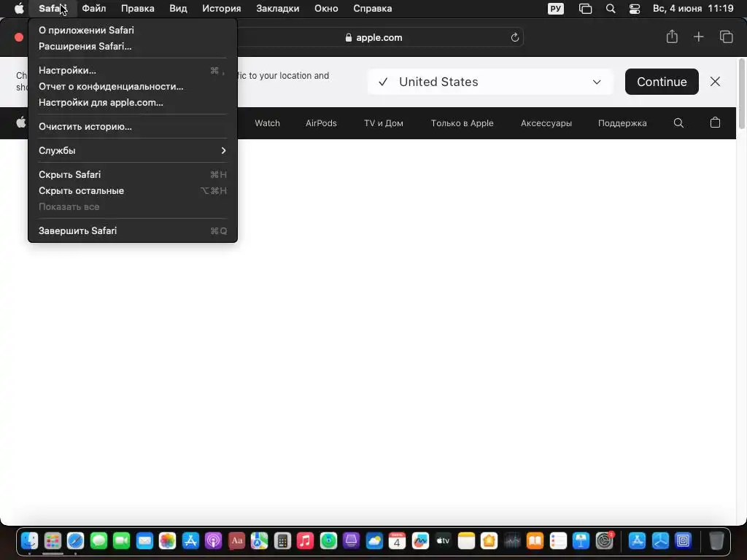
Task: Launch Calculator from the Dock
Action: 282,540
